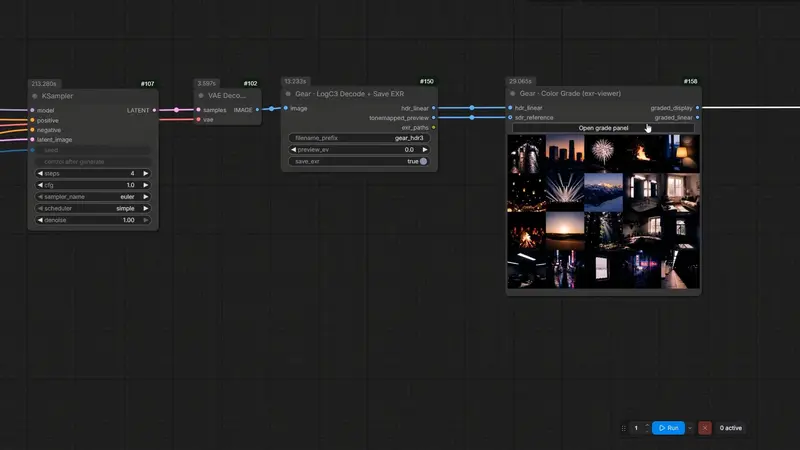Collapse the Gear - Color Grade node title dot
Viewport: 800px width, 450px height.
click(x=513, y=93)
